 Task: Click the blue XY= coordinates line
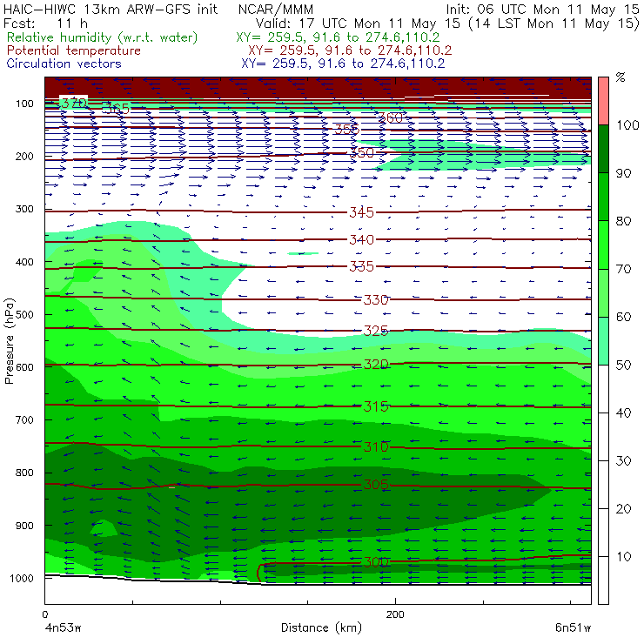(343, 64)
